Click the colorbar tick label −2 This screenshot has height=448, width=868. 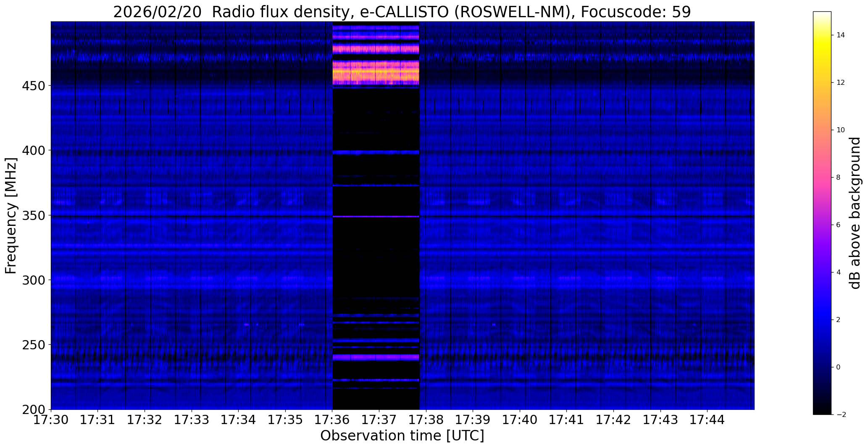coord(841,415)
